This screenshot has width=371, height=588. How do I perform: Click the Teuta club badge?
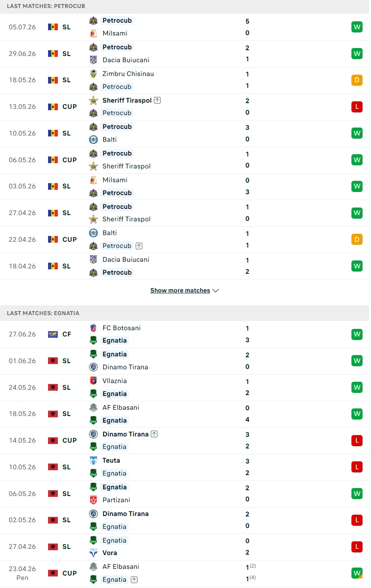(93, 460)
